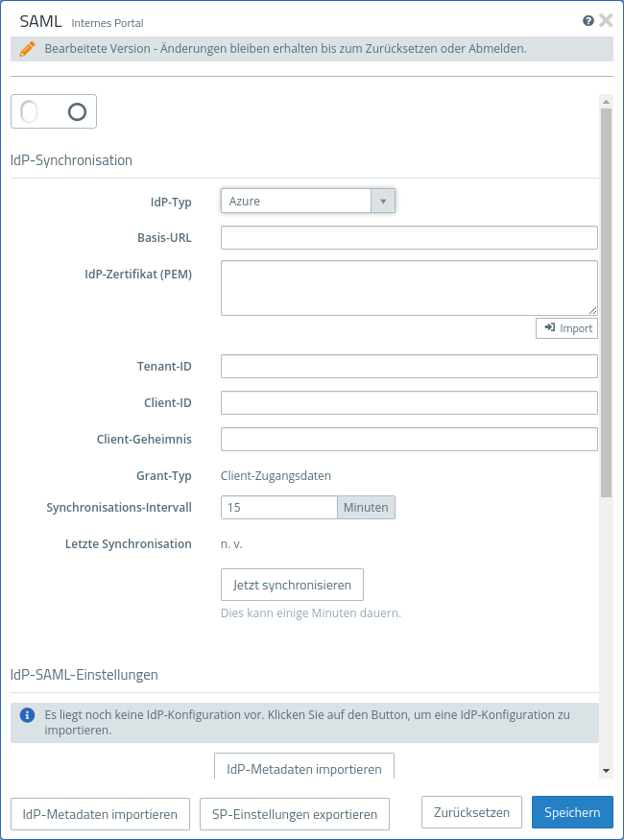Export settings via SP-Einstellungen exportieren
Viewport: 624px width, 840px height.
[295, 814]
